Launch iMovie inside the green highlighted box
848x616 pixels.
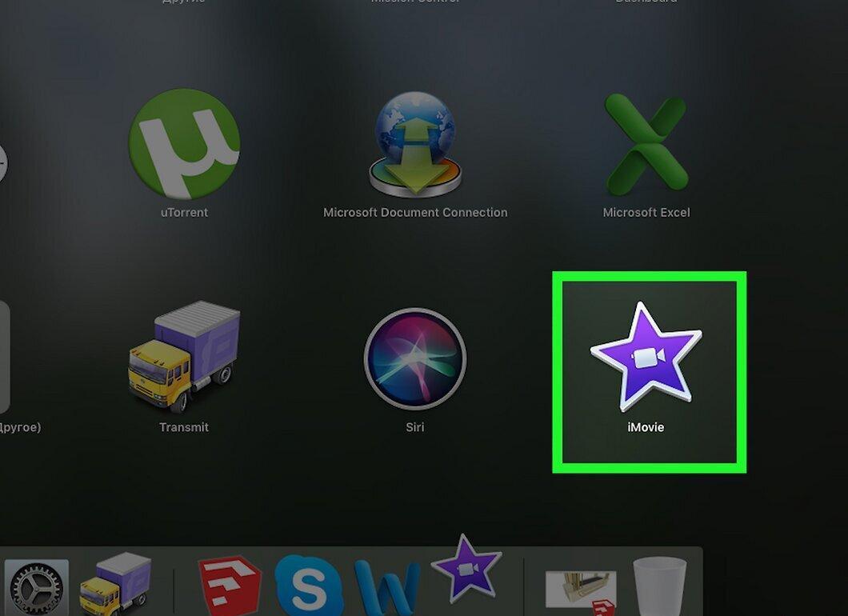(646, 356)
